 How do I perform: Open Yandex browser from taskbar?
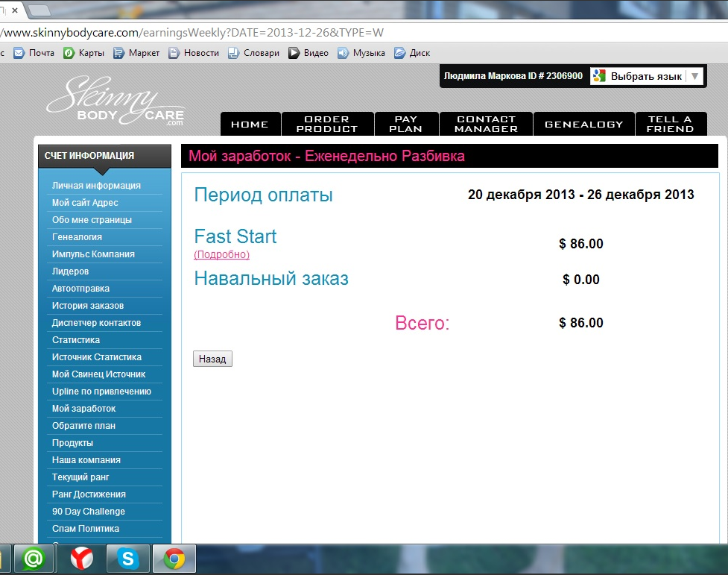coord(82,559)
